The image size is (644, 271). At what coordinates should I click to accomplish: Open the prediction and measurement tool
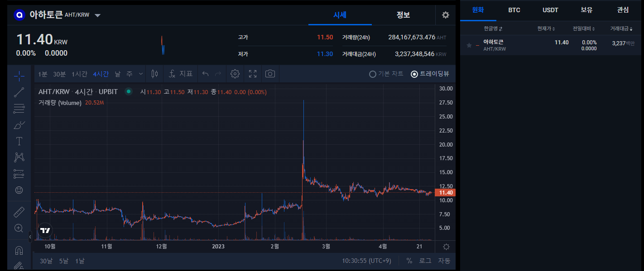tap(19, 174)
